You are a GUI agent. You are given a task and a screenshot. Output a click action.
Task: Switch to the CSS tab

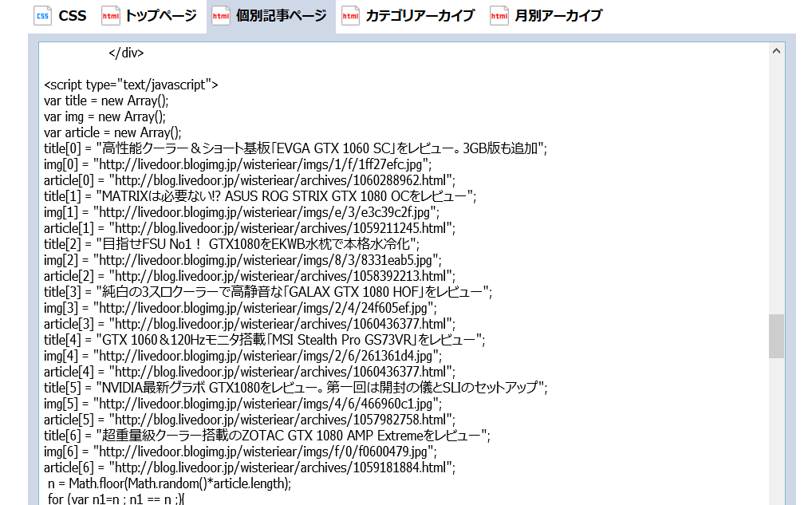[60, 15]
